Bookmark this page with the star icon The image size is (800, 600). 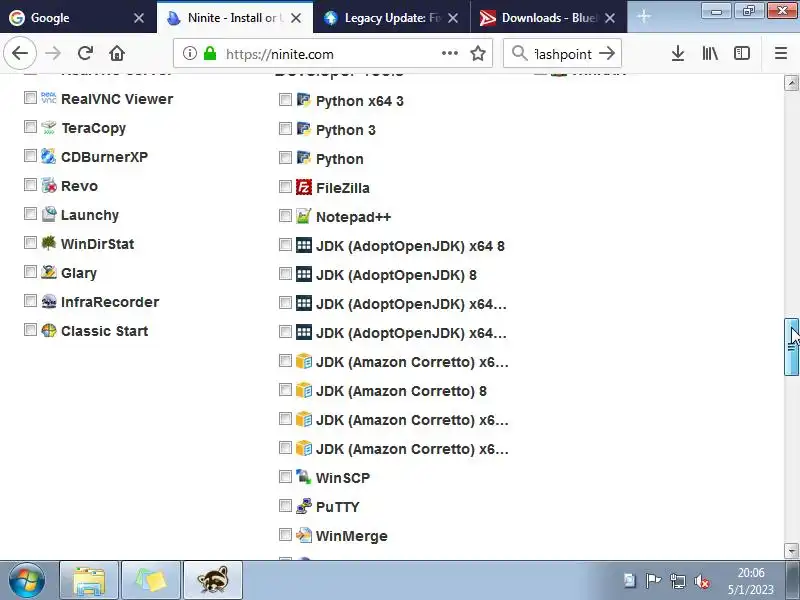pos(478,53)
